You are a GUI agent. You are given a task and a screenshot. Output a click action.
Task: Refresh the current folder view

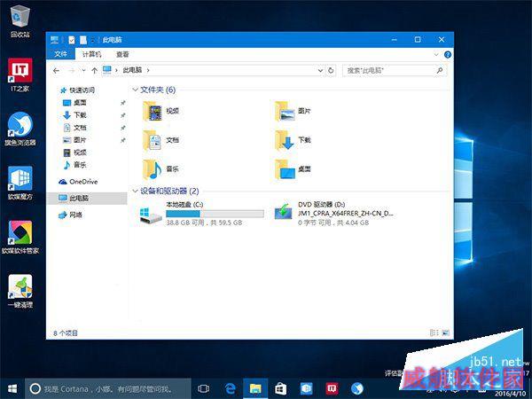[331, 71]
